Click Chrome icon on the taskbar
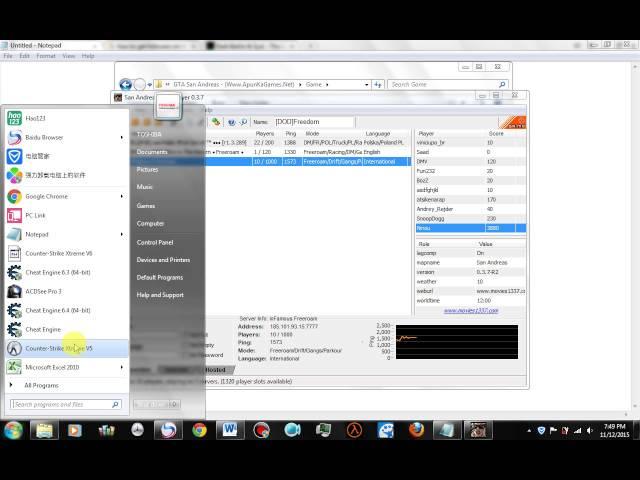The image size is (640, 480). 199,430
